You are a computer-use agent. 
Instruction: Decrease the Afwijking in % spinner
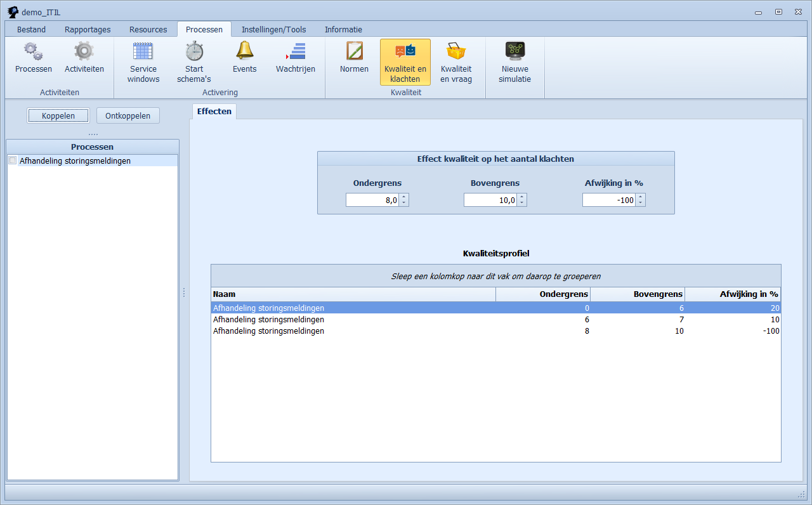[x=641, y=203]
